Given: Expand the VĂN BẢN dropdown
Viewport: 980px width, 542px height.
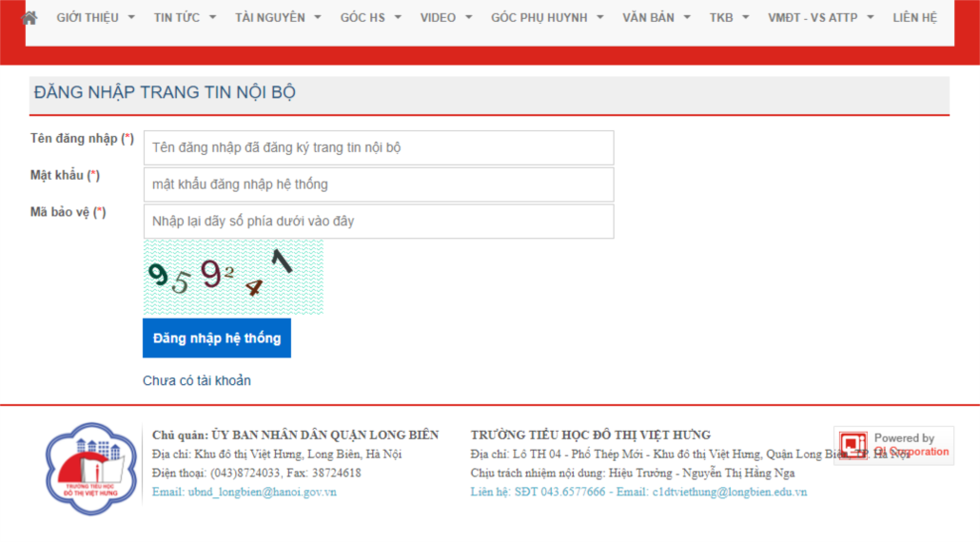Looking at the screenshot, I should point(656,17).
